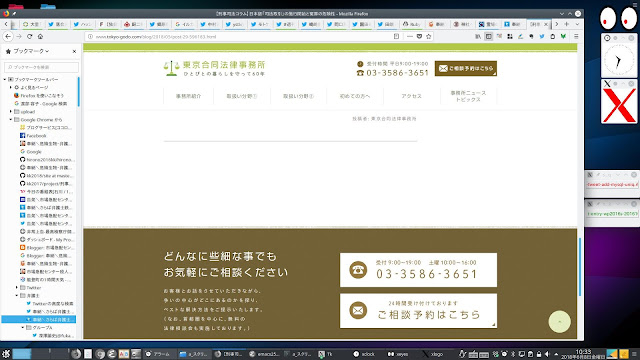This screenshot has height=360, width=640.
Task: Reload the page with the refresh icon
Action: [29, 36]
